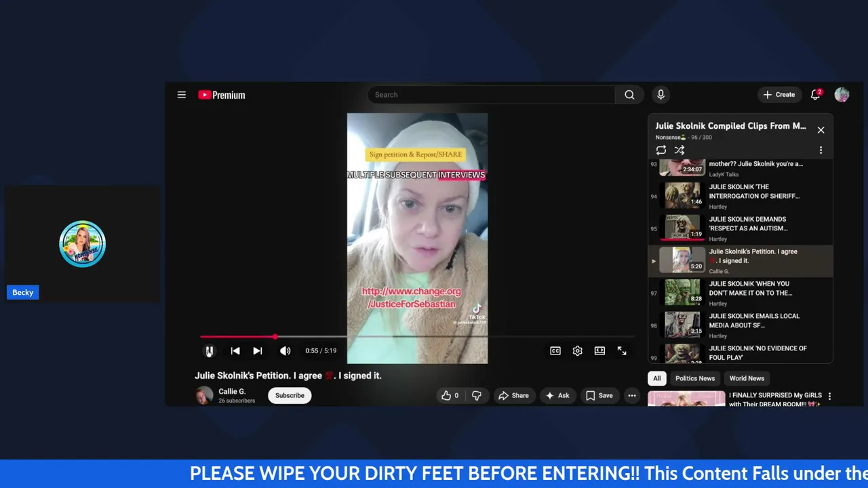Click the Becky name label
The image size is (868, 488).
click(x=22, y=292)
